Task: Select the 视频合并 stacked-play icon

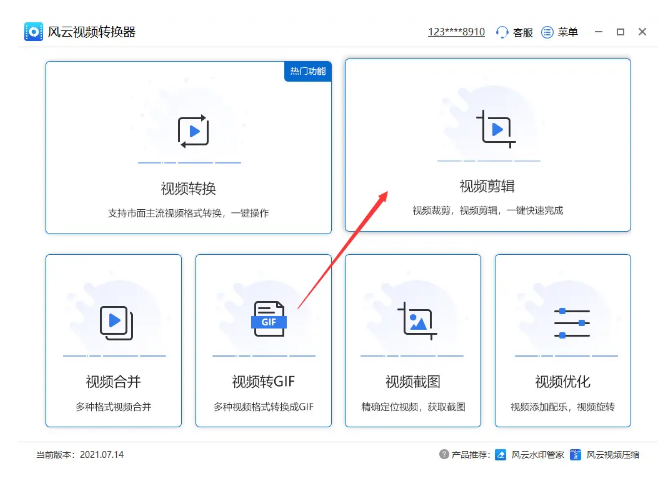Action: point(116,322)
